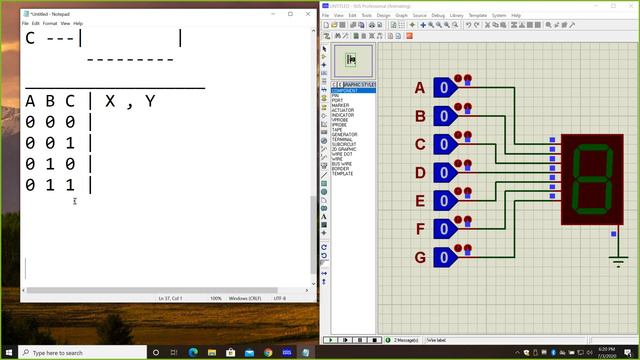Click Notepad vertical scrollbar thumb

(x=313, y=235)
